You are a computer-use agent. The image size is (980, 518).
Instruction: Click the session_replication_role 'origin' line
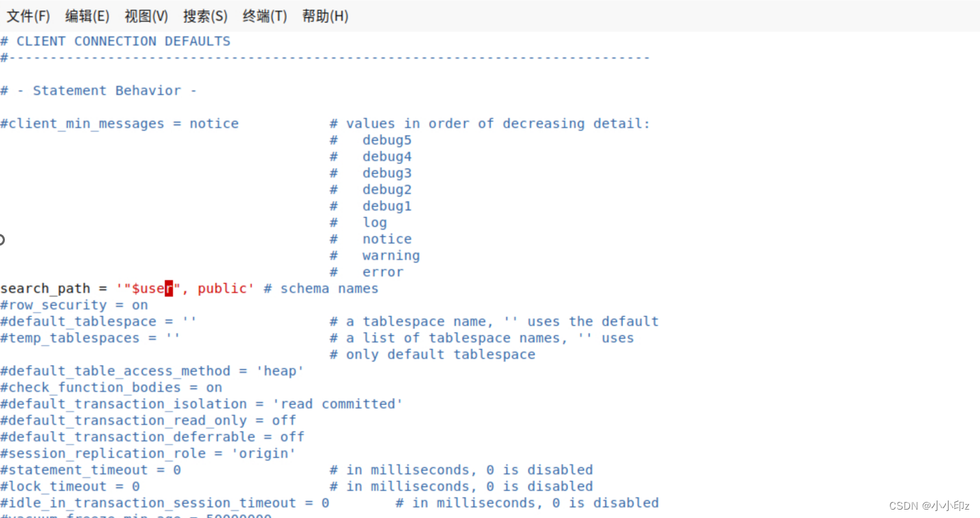pyautogui.click(x=147, y=453)
